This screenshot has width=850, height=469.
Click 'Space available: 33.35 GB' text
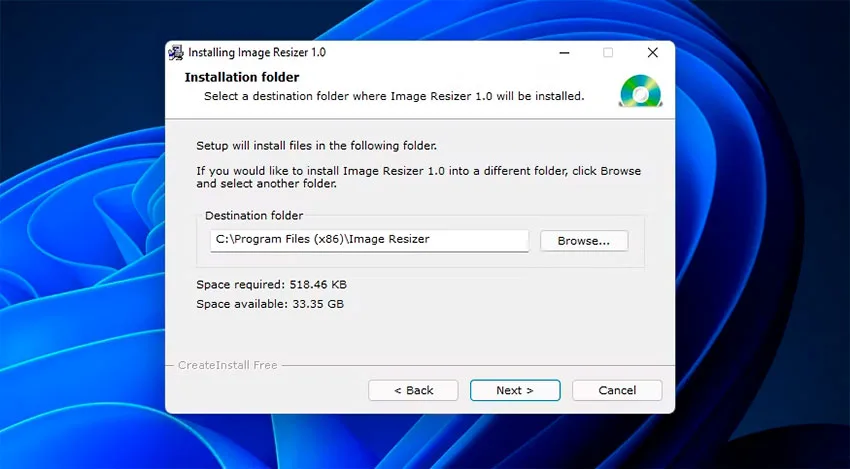[x=270, y=304]
